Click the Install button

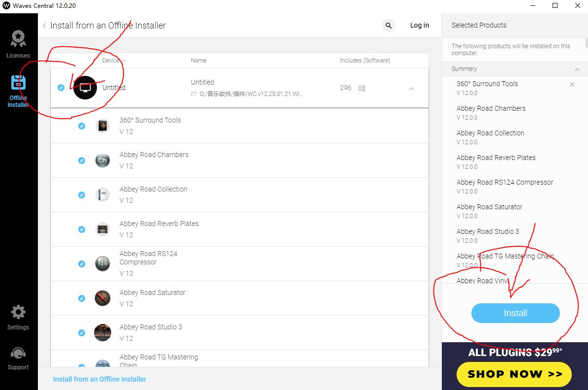pyautogui.click(x=515, y=313)
